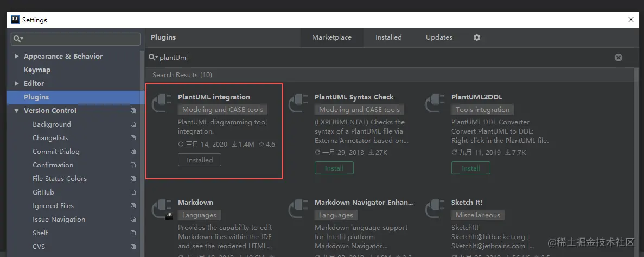
Task: Click the Markdown Navigator plugin icon
Action: [298, 209]
